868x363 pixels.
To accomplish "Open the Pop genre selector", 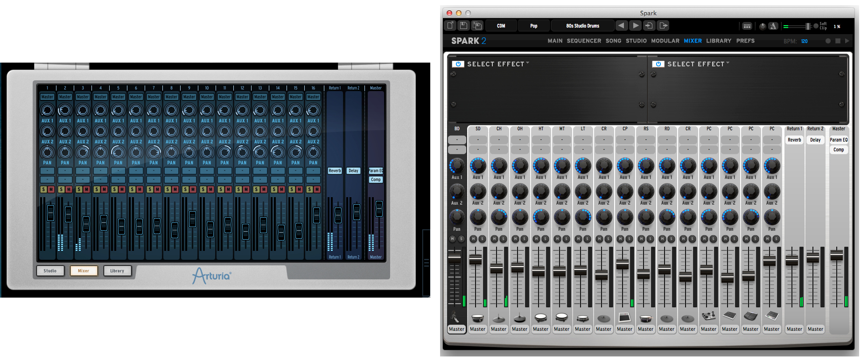I will (534, 26).
